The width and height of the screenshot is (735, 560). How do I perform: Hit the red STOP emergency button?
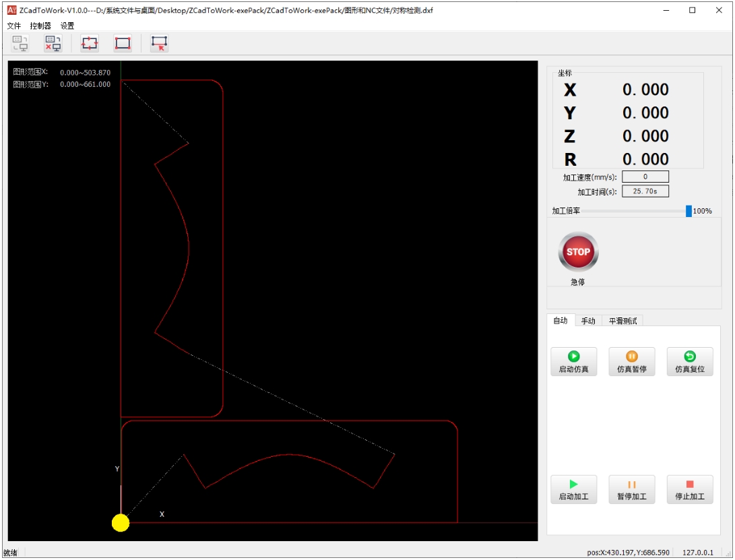578,252
